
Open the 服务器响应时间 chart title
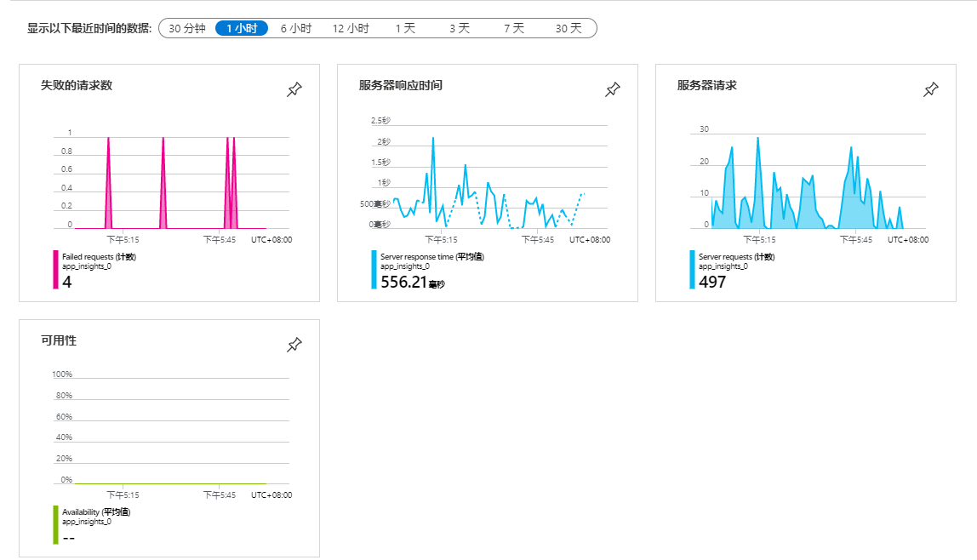coord(401,85)
